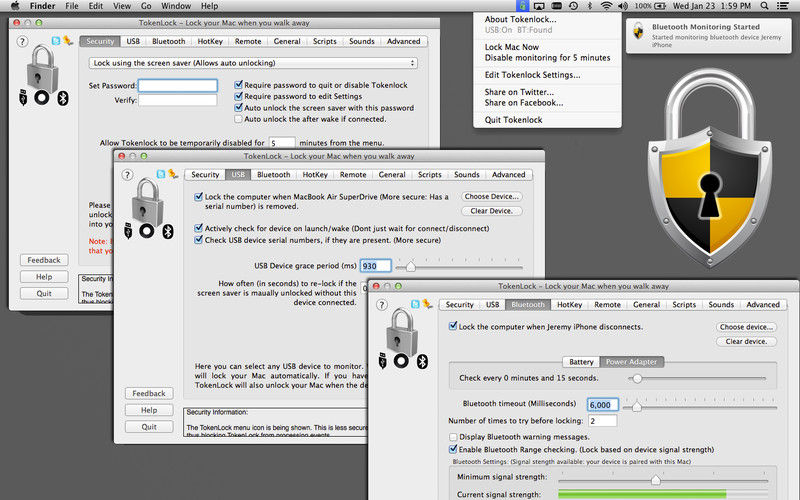
Task: Click Feedback button in Security window
Action: [44, 260]
